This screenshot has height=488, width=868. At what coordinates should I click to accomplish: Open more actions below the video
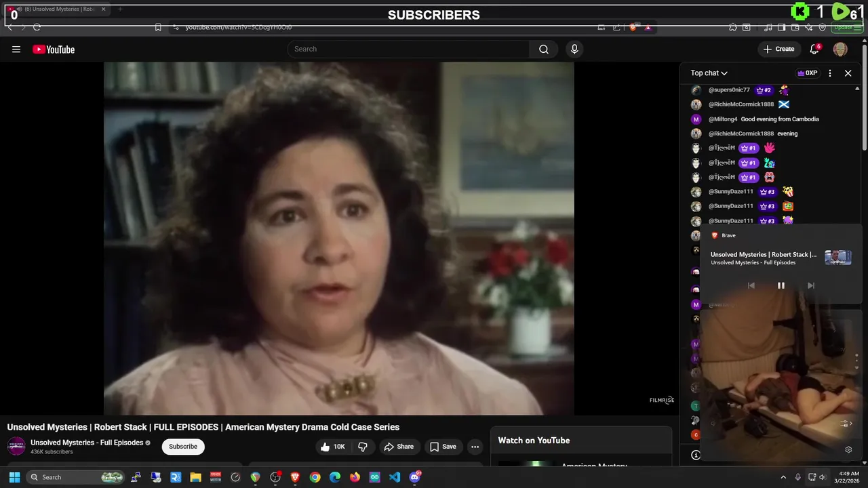475,447
